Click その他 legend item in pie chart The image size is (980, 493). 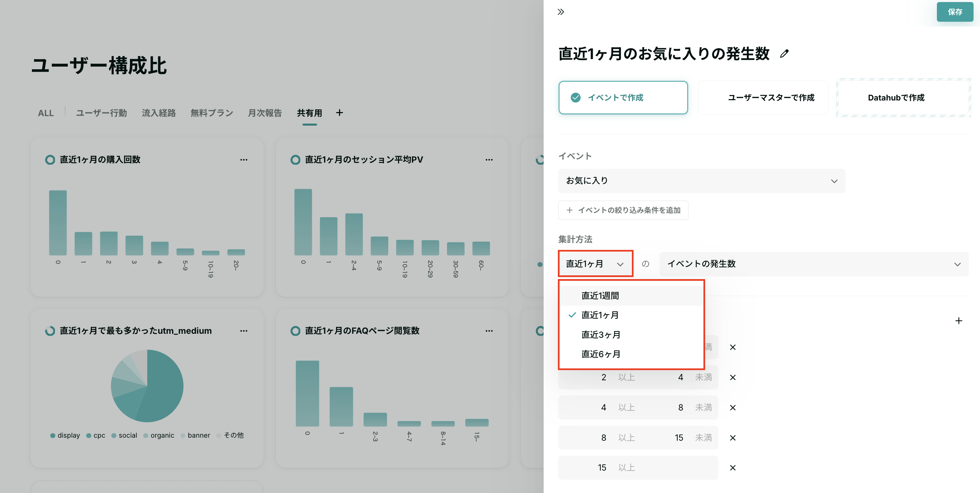click(230, 435)
